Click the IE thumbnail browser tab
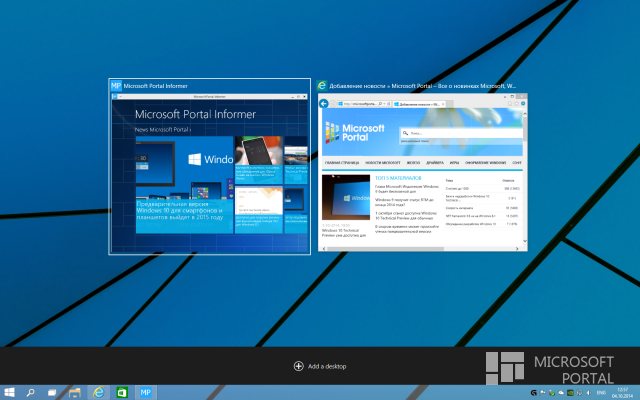 (418, 104)
